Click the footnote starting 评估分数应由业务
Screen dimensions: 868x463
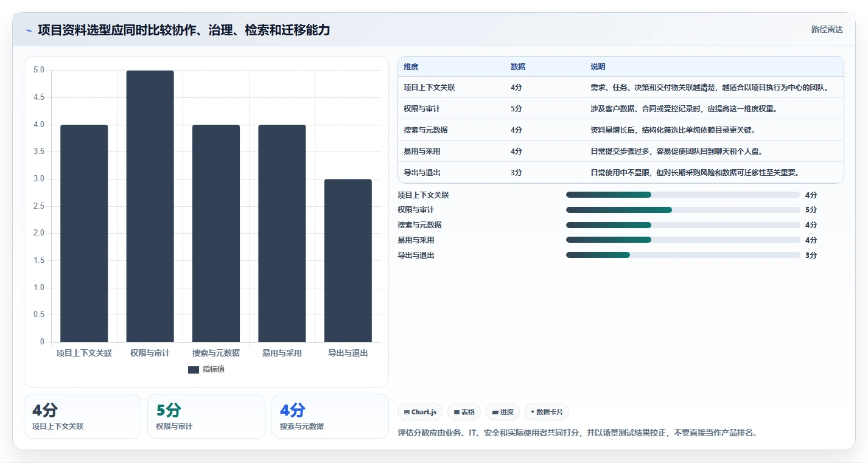pos(578,433)
